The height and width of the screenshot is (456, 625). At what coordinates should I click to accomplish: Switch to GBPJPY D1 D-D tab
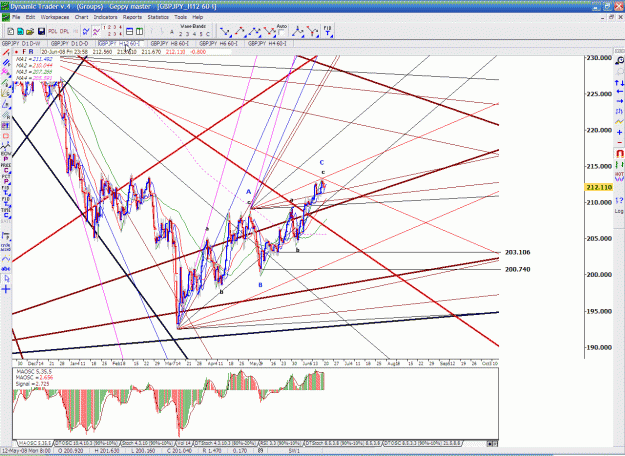70,43
